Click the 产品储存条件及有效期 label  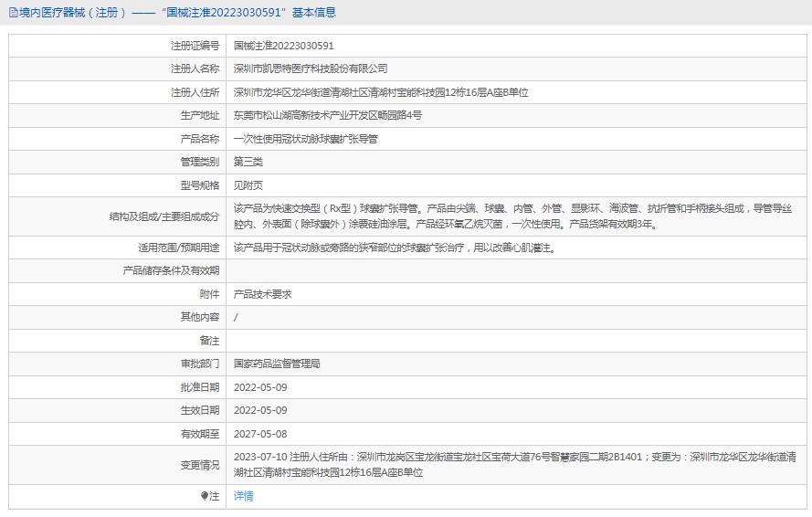pos(171,271)
